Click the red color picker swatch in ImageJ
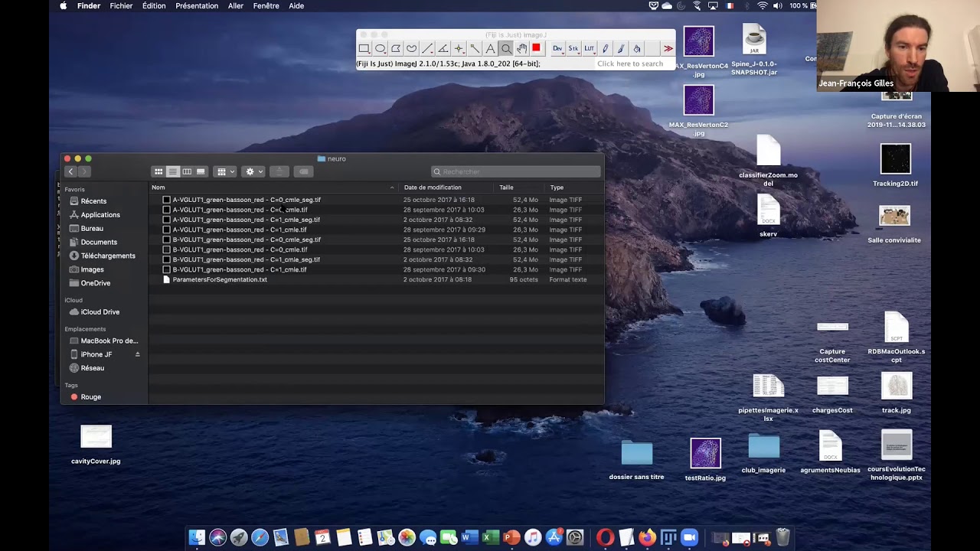This screenshot has width=980, height=551. pos(536,48)
